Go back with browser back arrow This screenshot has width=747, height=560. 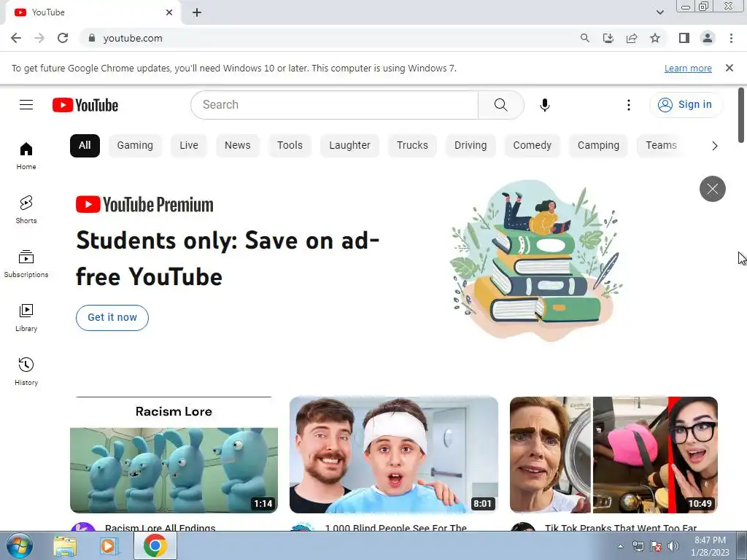(x=16, y=38)
